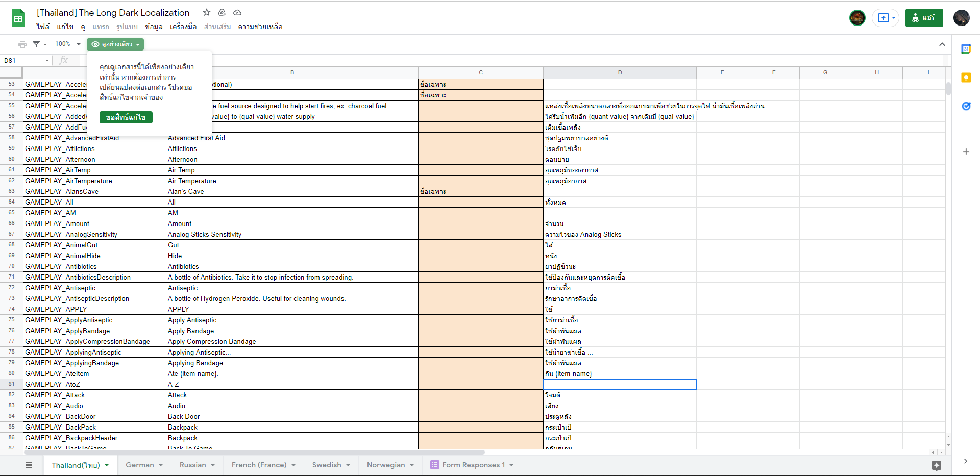980x476 pixels.
Task: Collapse the toolbar with the up chevron
Action: (942, 44)
